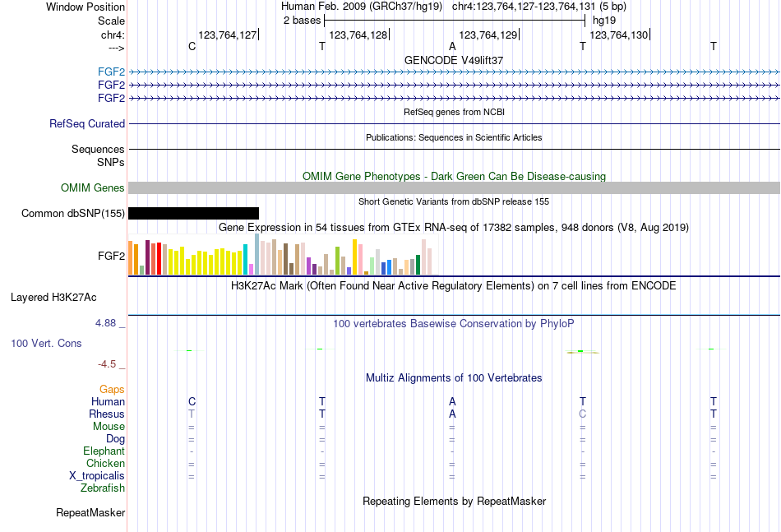Click the Human Feb. 2009 (GRCh37/hg19) position text
This screenshot has height=532, width=781.
coord(362,7)
